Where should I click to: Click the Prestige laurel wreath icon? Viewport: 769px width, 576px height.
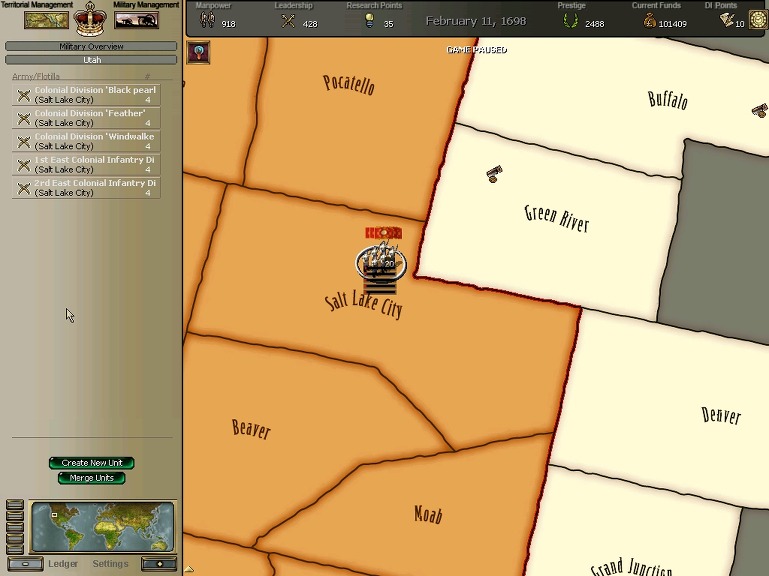[x=570, y=21]
